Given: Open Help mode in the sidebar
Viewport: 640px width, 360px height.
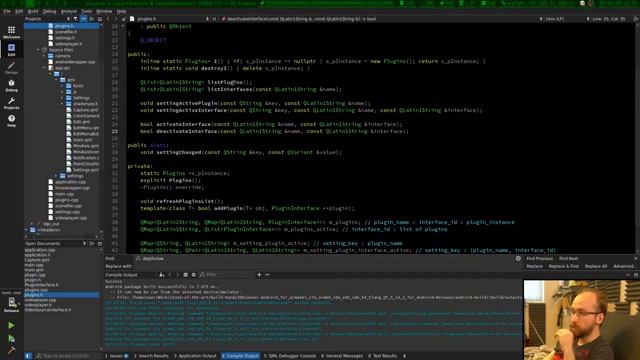Looking at the screenshot, I should point(11,121).
